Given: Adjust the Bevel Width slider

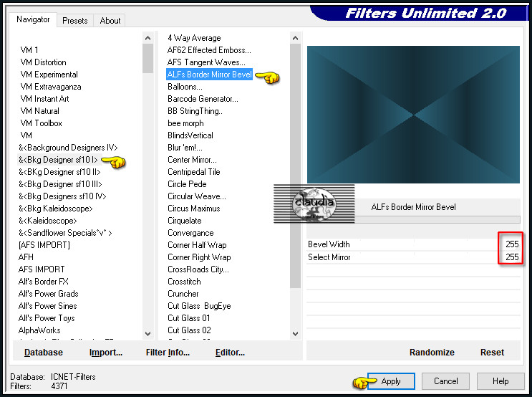Looking at the screenshot, I should (413, 244).
